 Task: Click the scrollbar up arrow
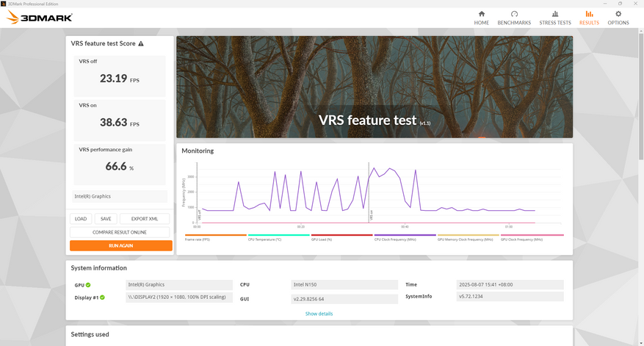click(x=641, y=30)
